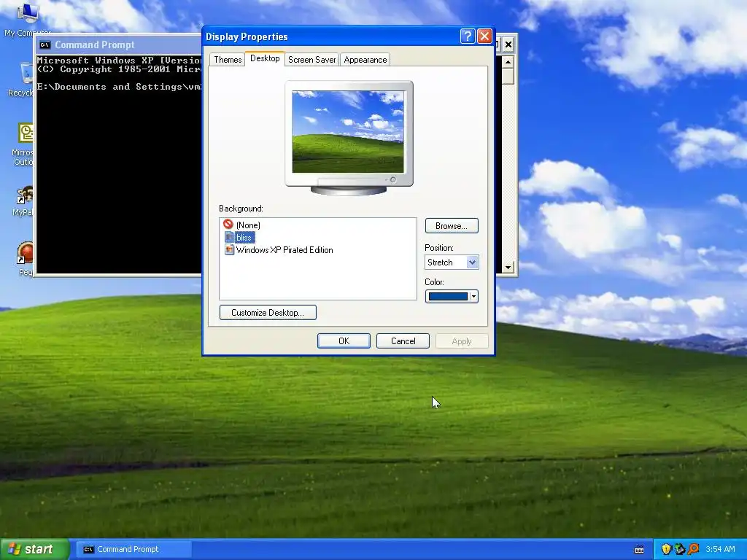
Task: Open the Color dropdown arrow
Action: tap(473, 296)
